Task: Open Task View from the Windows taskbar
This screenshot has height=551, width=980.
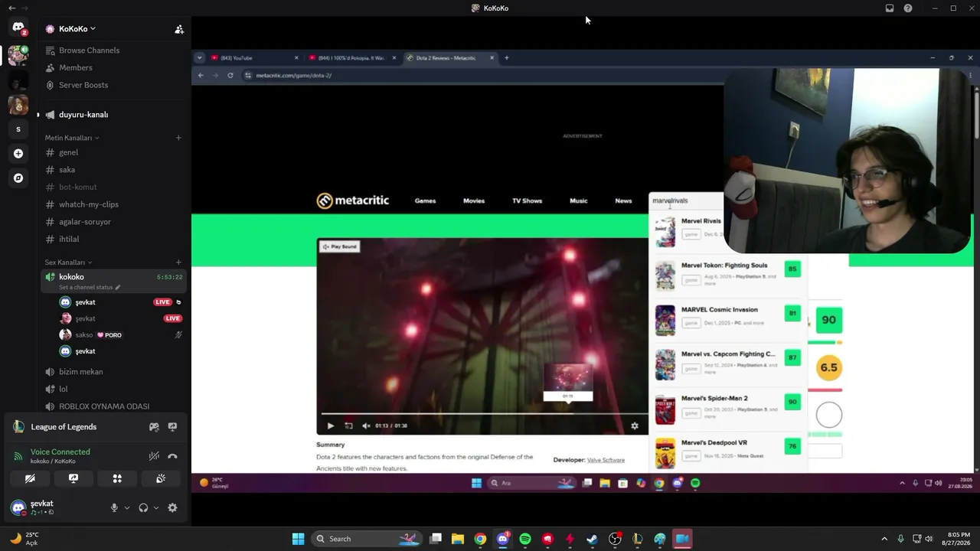Action: click(436, 539)
